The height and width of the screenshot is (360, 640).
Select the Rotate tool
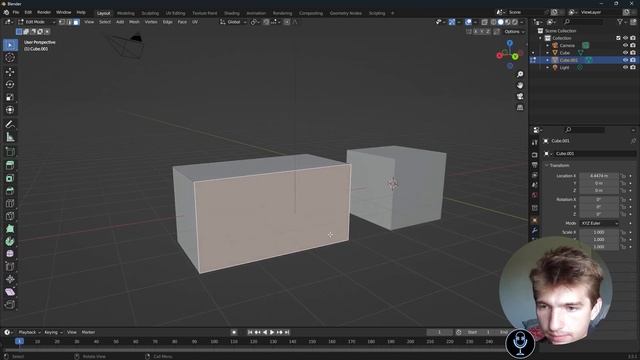[10, 84]
